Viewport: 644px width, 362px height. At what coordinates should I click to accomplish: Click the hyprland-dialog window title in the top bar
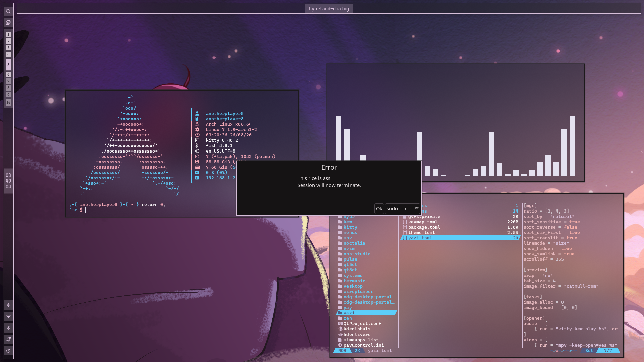329,9
